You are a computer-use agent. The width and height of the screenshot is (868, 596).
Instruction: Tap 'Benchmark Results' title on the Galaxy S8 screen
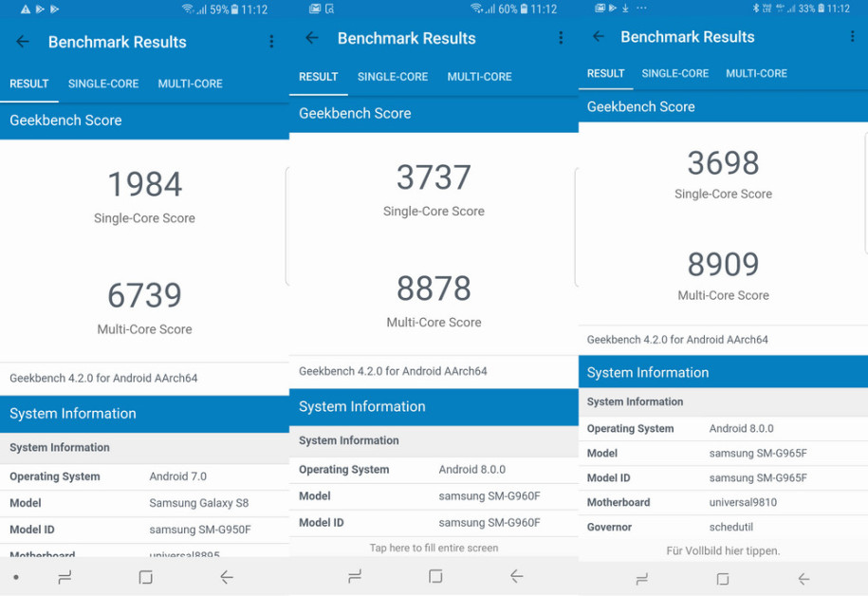pos(118,42)
